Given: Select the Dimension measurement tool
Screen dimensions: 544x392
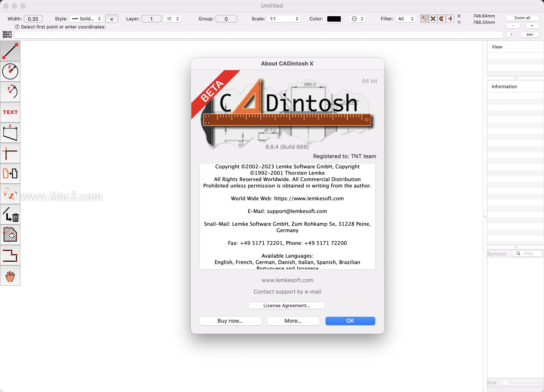Looking at the screenshot, I should [x=10, y=133].
